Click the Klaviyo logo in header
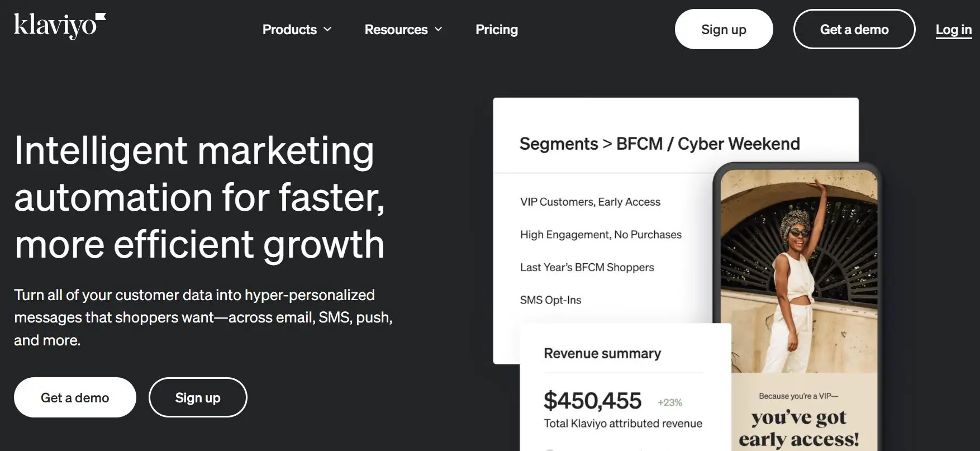This screenshot has height=451, width=980. (x=60, y=26)
